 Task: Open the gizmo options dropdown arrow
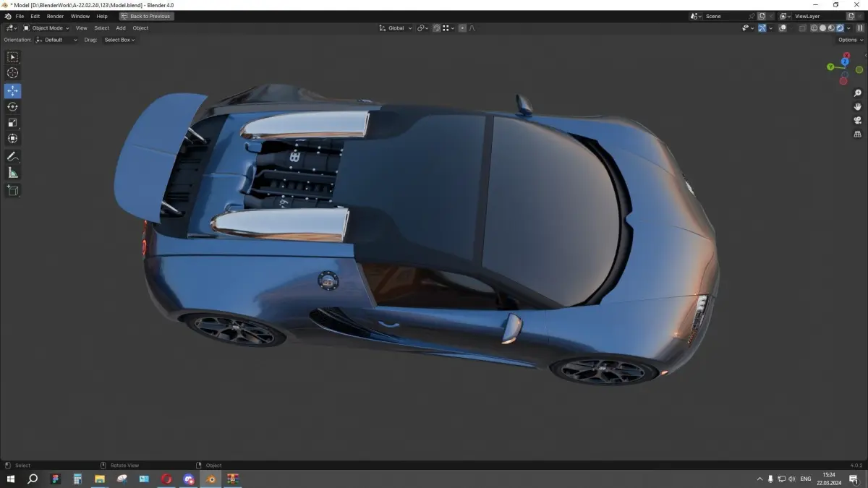[771, 28]
